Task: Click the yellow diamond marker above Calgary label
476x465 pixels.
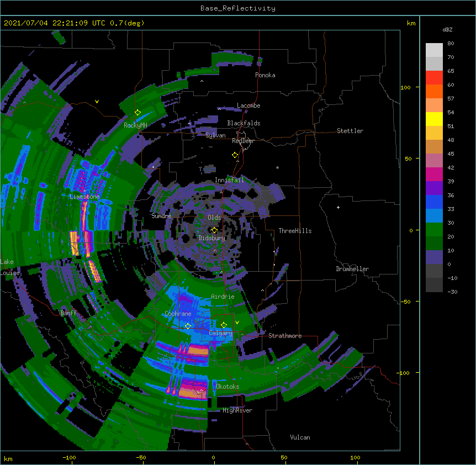Action: tap(224, 325)
